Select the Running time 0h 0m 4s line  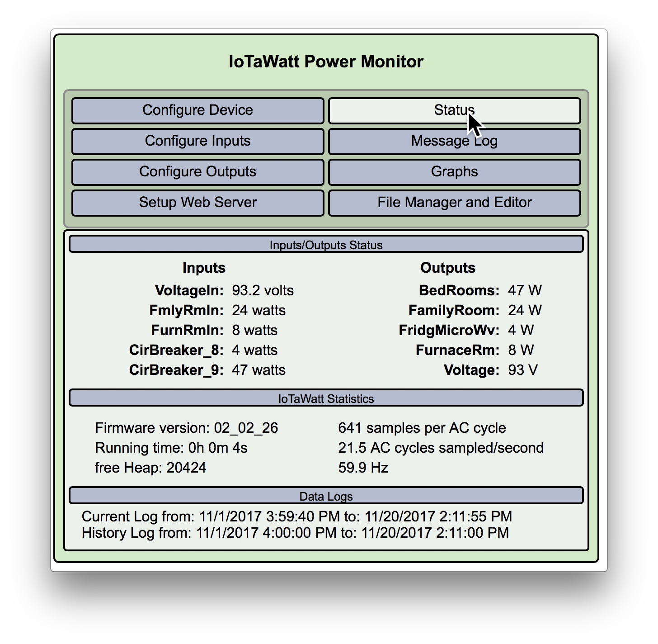171,448
